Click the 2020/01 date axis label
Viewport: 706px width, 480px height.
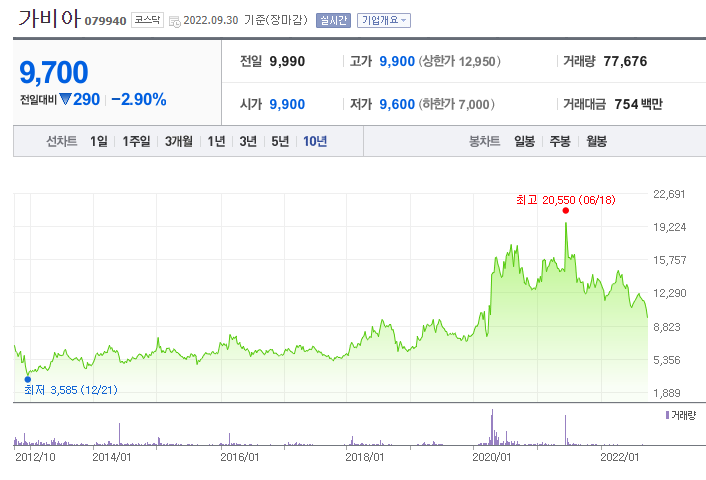pyautogui.click(x=492, y=457)
